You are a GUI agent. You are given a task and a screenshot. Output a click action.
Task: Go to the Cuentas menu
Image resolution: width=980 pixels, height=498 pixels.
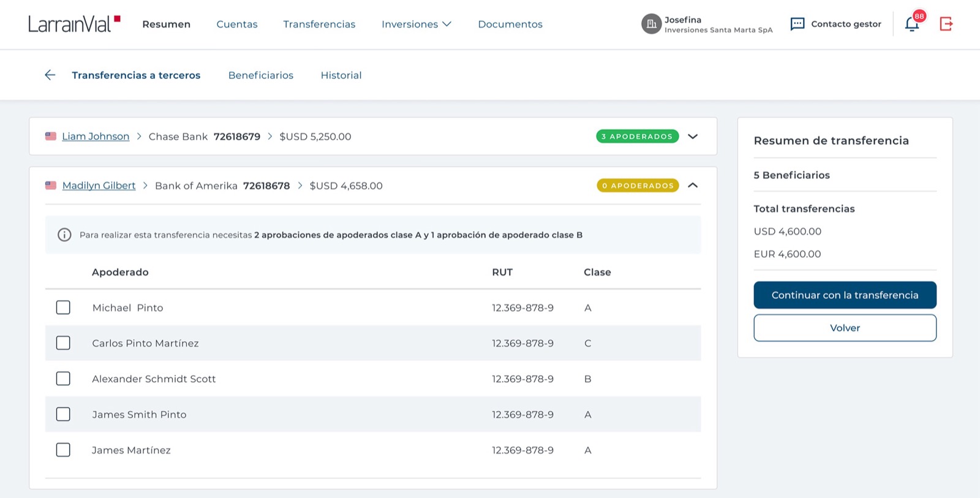(x=237, y=24)
